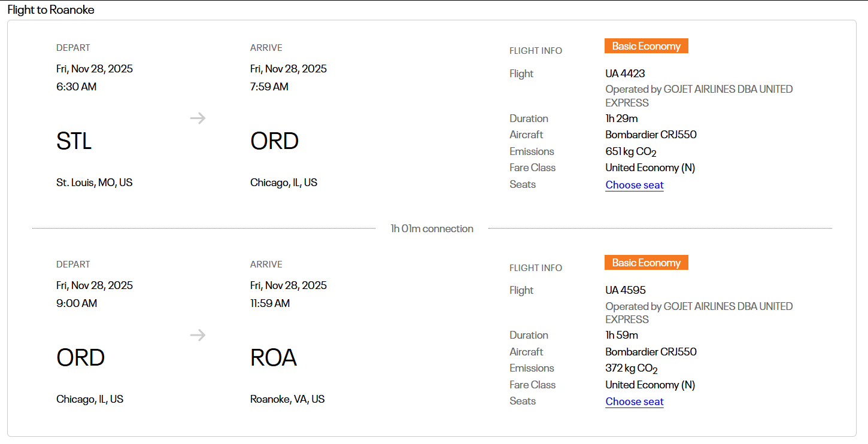The width and height of the screenshot is (868, 444).
Task: Select the STL departure airport code
Action: click(74, 141)
